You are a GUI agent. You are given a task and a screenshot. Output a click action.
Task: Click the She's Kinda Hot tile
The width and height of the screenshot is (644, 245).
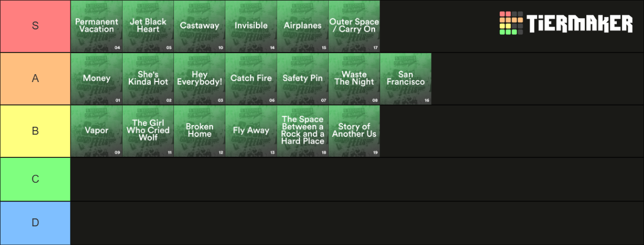(148, 79)
